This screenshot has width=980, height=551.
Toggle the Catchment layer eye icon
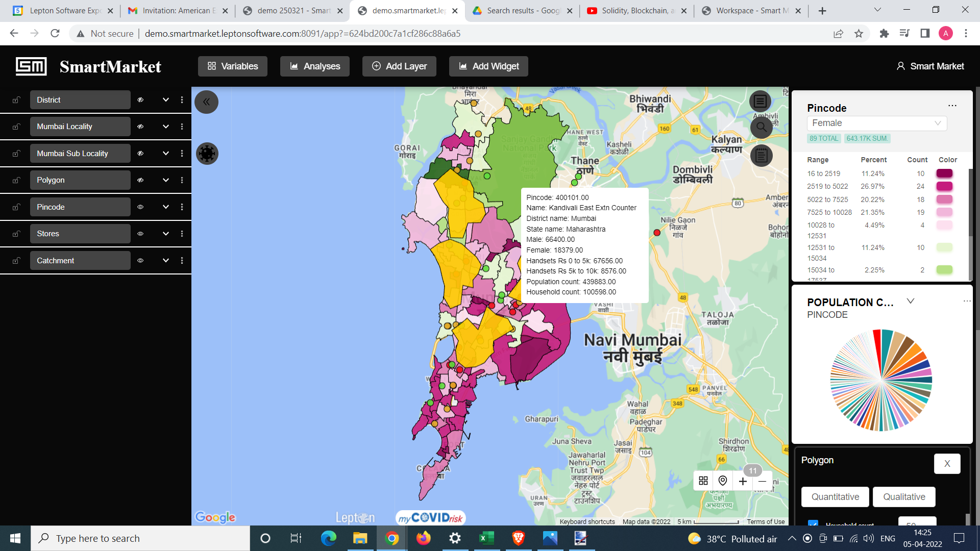coord(140,261)
